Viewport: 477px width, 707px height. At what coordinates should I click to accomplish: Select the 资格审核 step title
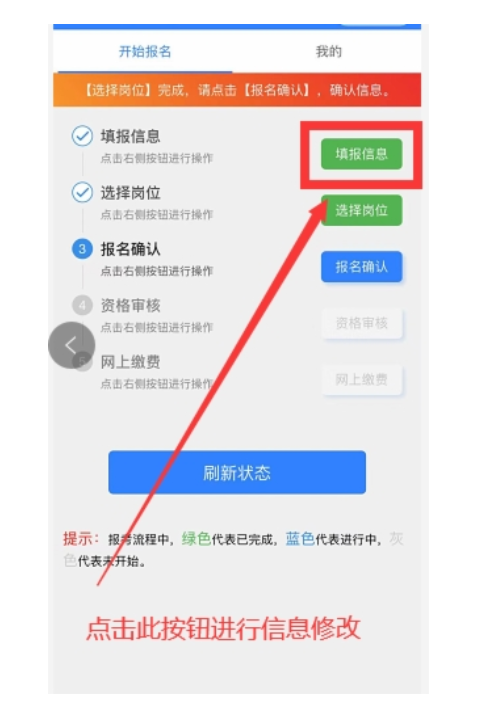(130, 305)
